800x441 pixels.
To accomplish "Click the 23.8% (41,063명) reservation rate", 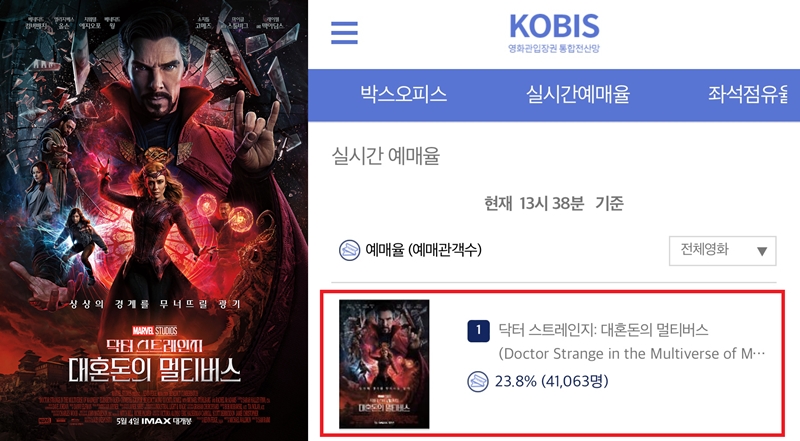I will click(552, 381).
